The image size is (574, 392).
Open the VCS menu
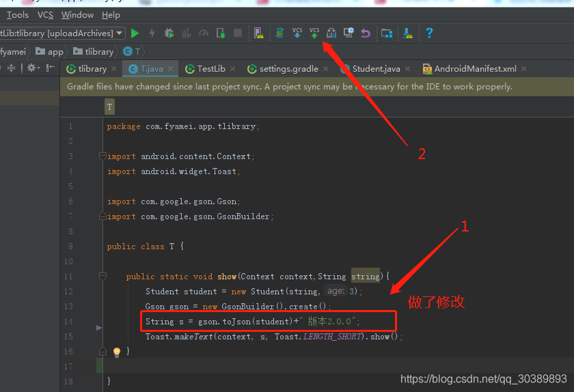45,15
